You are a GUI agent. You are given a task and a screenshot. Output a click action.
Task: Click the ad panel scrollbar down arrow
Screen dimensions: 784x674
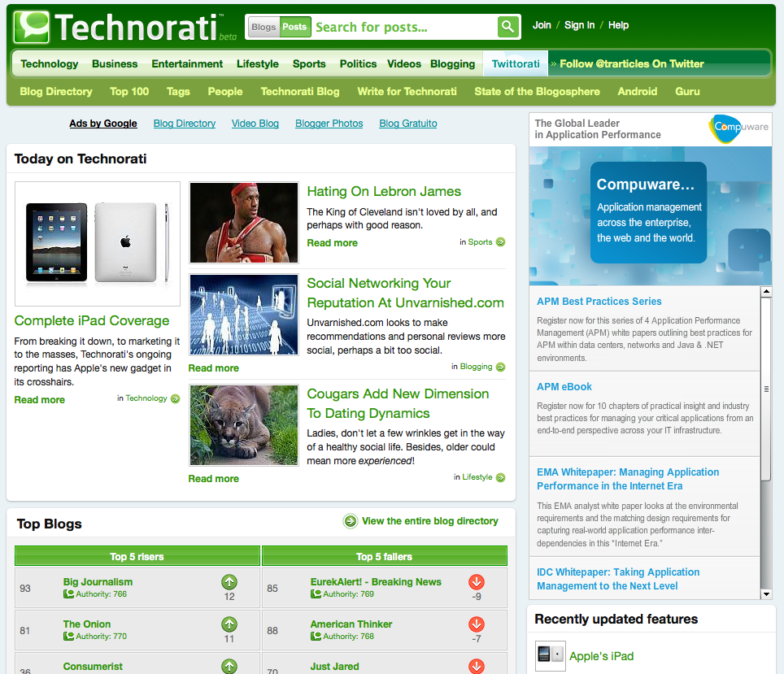tap(766, 594)
